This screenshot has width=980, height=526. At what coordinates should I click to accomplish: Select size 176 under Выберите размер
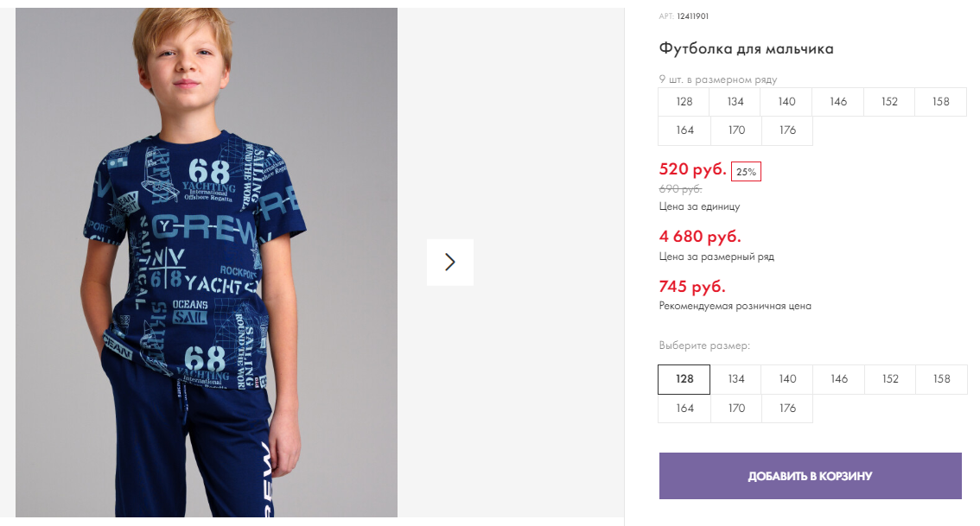787,409
